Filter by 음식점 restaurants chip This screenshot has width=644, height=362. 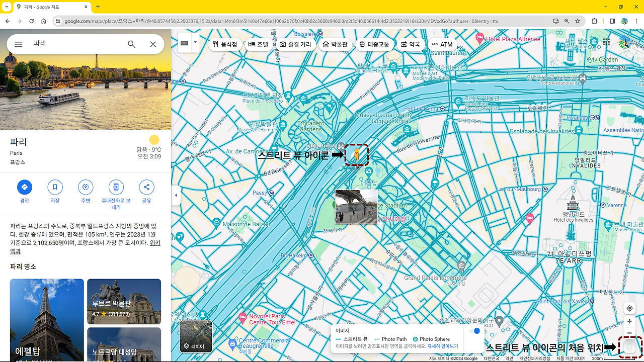coord(225,44)
